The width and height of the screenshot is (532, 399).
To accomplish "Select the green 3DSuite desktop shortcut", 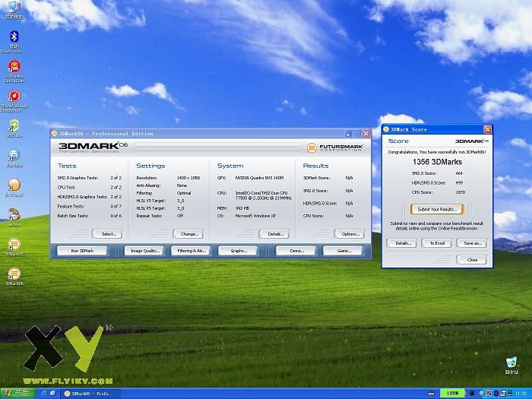I will 14,128.
